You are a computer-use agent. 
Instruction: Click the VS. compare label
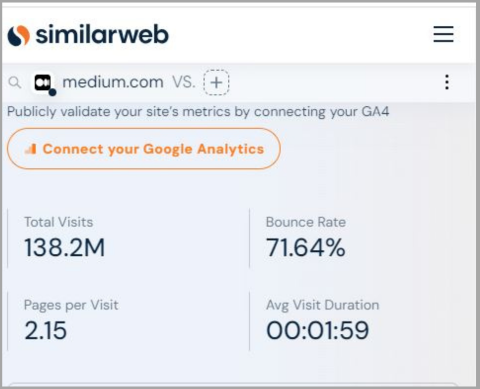pos(184,82)
